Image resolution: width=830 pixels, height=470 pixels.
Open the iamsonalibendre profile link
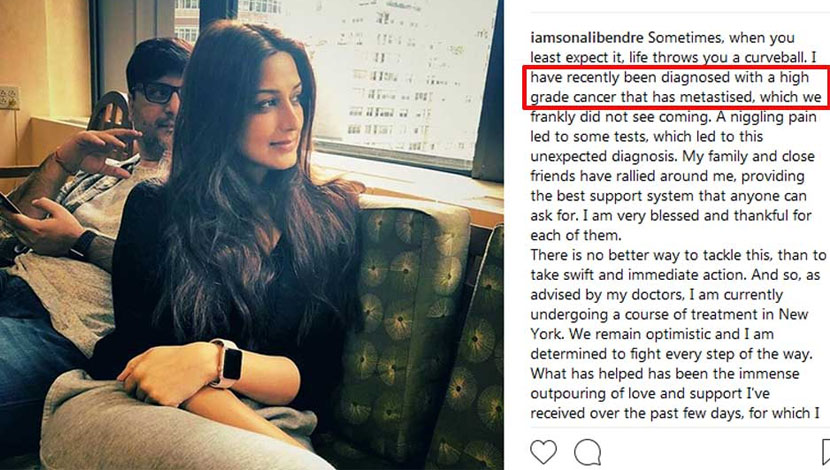coord(587,38)
